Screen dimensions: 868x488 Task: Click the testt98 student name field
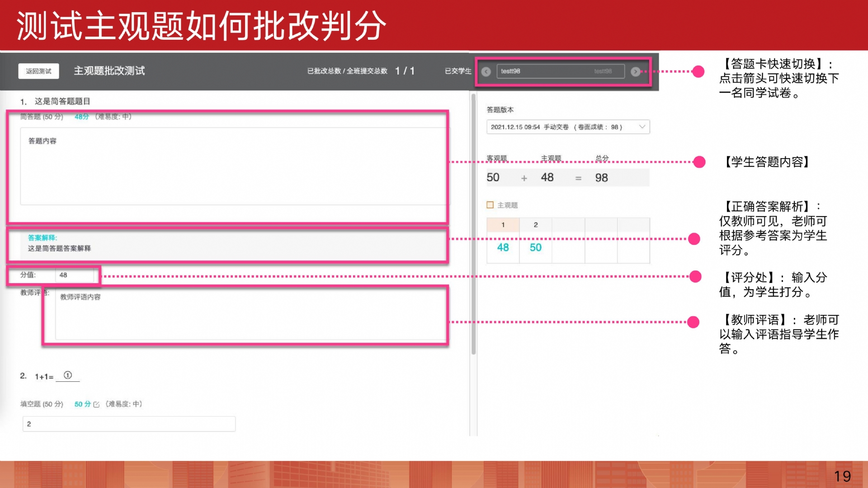[x=560, y=71]
